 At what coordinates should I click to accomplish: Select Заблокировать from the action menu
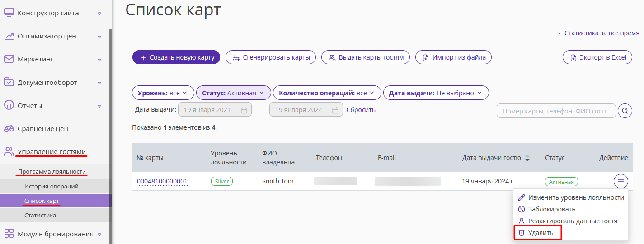(x=546, y=209)
